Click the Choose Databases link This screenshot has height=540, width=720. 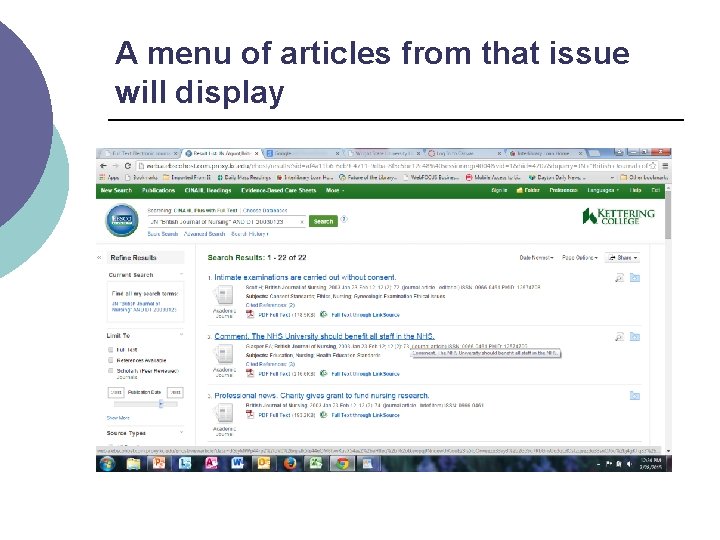[265, 210]
